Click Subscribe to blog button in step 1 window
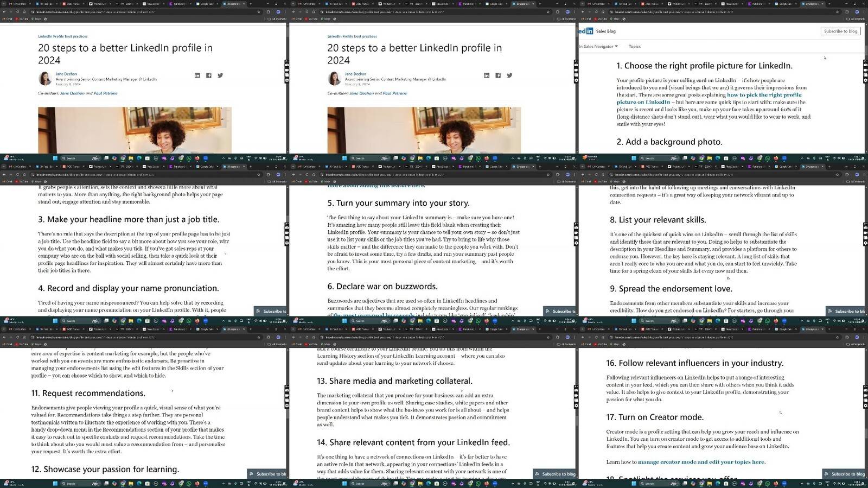 click(840, 31)
